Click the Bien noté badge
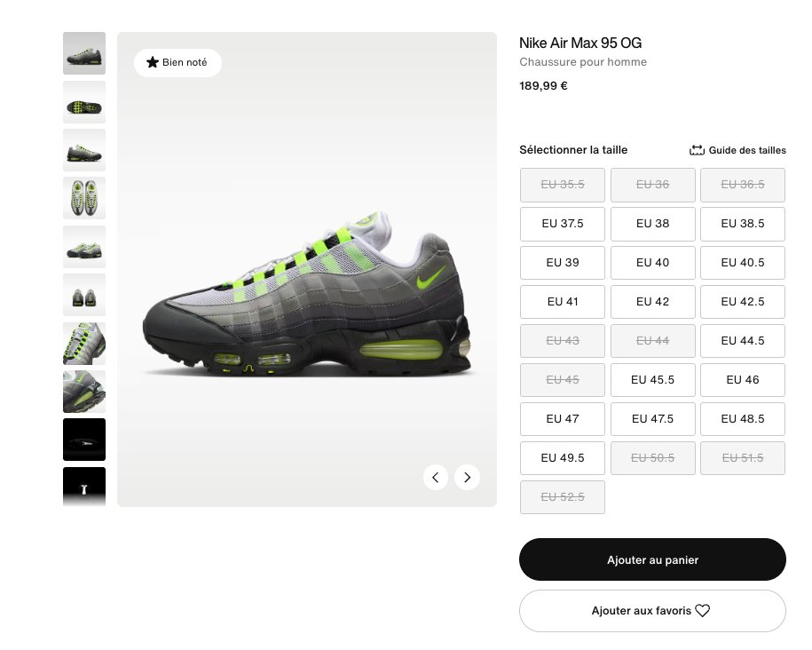812x650 pixels. click(177, 63)
